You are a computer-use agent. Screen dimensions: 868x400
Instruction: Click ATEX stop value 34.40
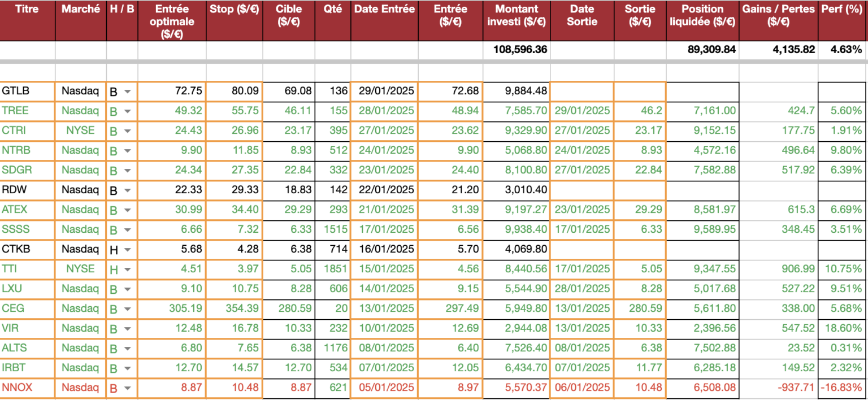coord(234,210)
